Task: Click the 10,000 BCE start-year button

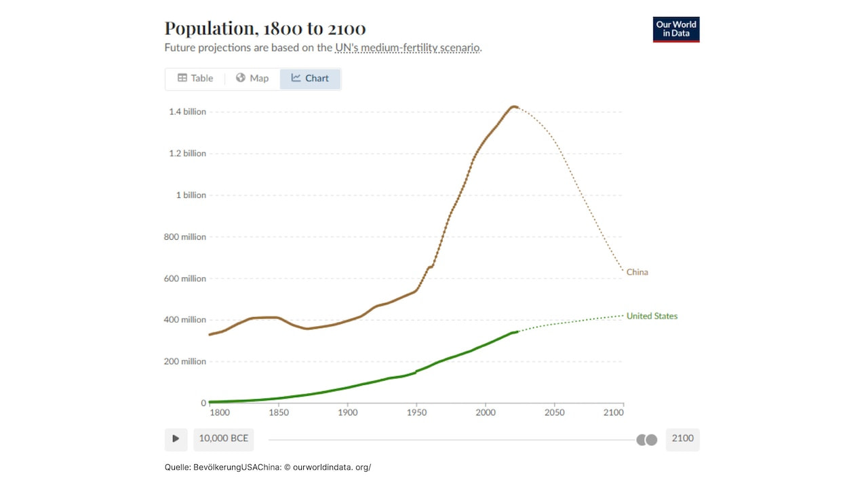Action: pyautogui.click(x=223, y=439)
